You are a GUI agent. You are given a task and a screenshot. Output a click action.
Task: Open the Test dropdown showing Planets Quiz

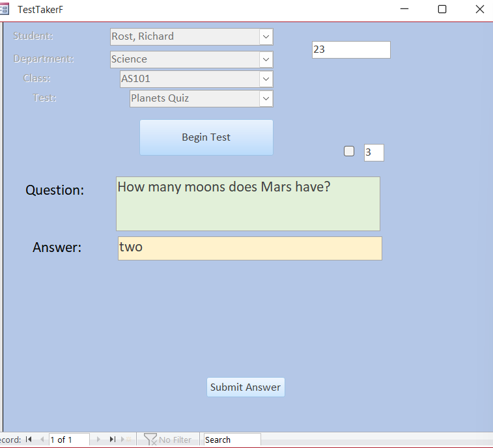[x=266, y=98]
